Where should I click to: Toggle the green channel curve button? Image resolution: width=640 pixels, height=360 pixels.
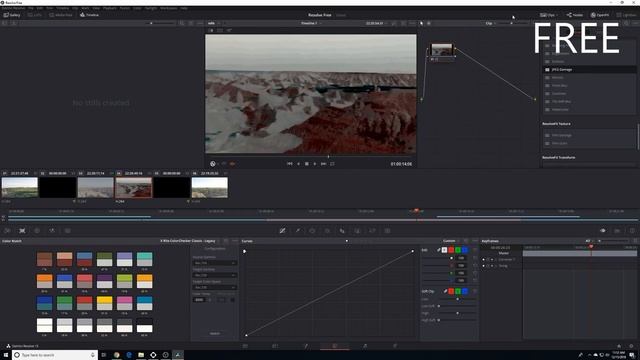(458, 250)
